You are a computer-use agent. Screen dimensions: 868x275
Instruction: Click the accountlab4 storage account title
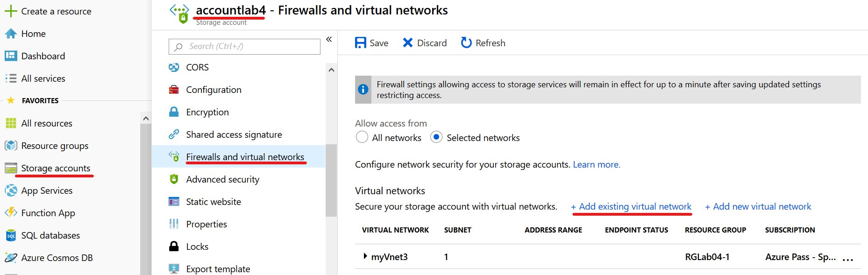231,10
